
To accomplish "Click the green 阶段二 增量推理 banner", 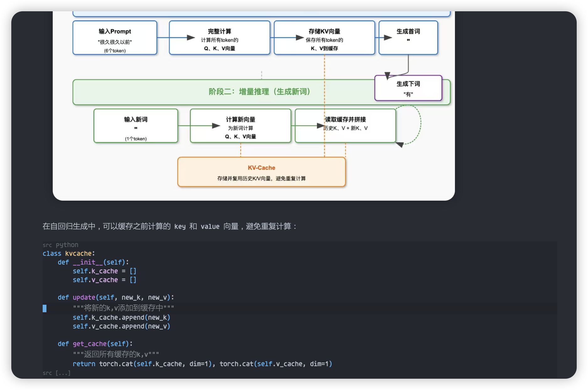I will [x=220, y=92].
